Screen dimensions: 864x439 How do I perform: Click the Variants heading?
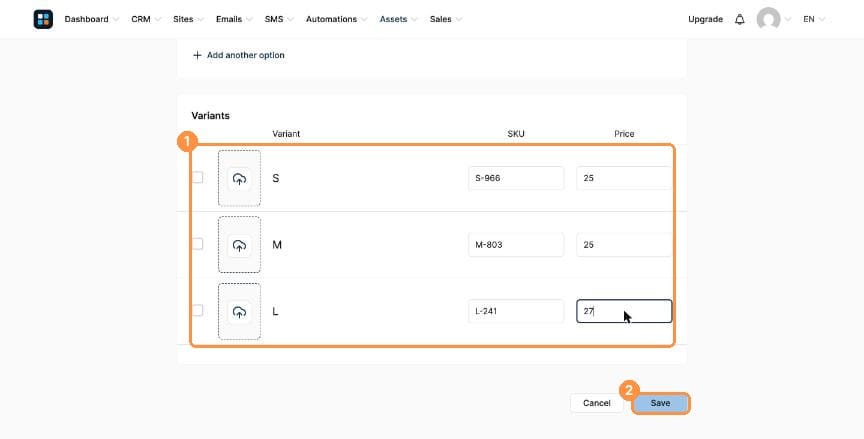point(210,116)
